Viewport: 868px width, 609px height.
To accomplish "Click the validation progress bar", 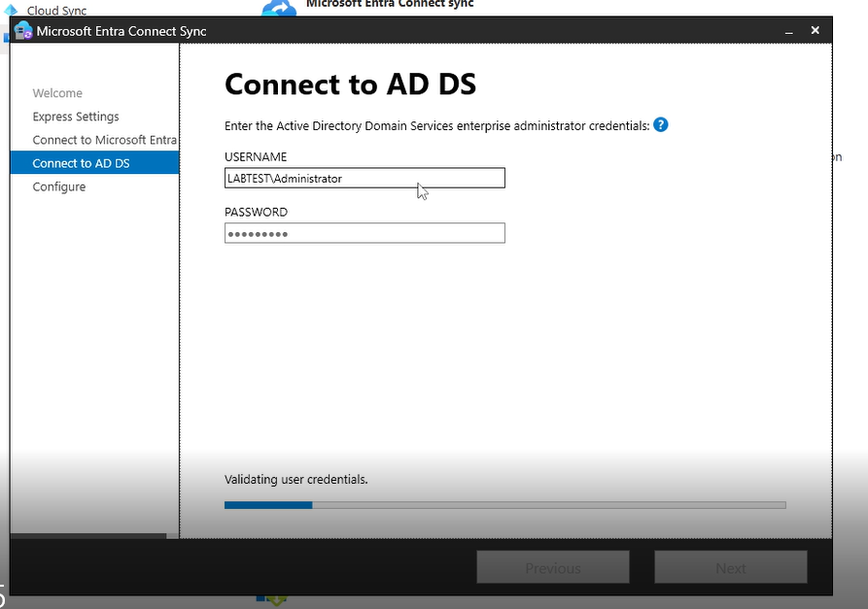I will [x=504, y=505].
